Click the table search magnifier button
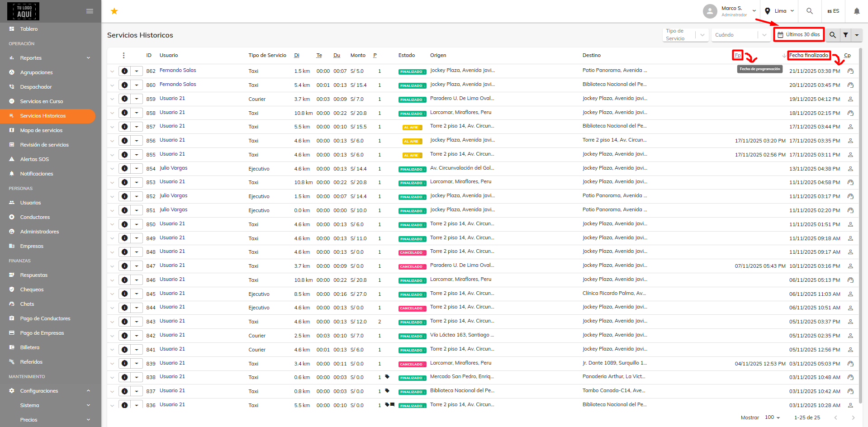This screenshot has width=868, height=427. click(833, 35)
